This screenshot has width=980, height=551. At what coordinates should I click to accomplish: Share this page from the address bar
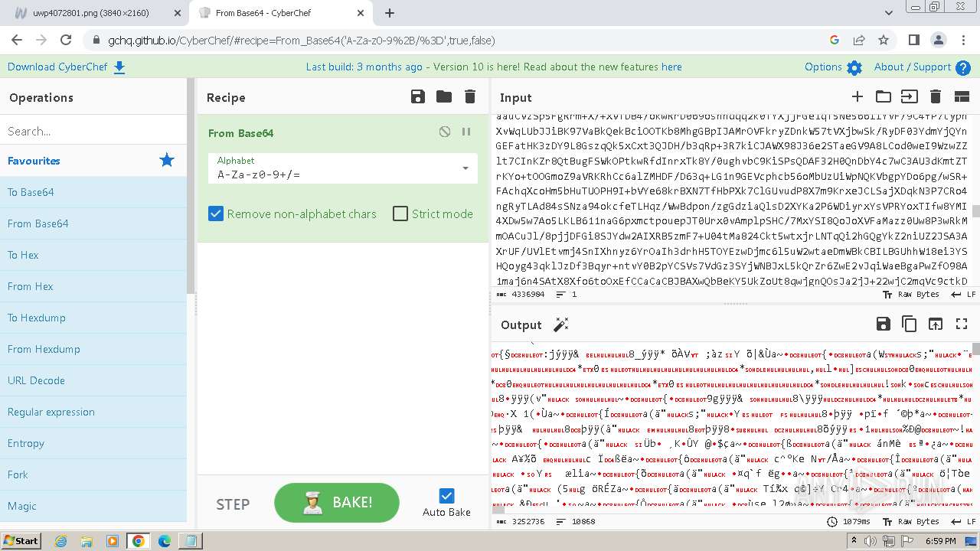(x=859, y=40)
